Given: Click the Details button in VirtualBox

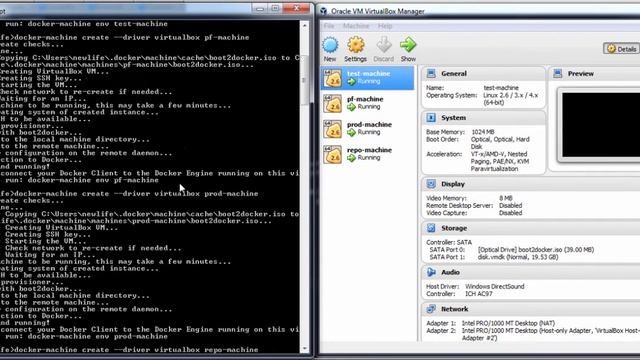Looking at the screenshot, I should pos(622,49).
